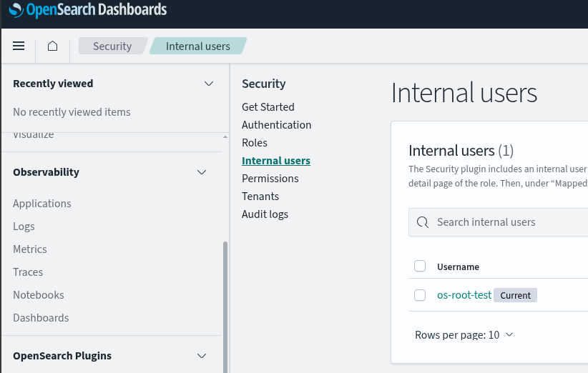
Task: Open Observability Applications
Action: coord(42,204)
